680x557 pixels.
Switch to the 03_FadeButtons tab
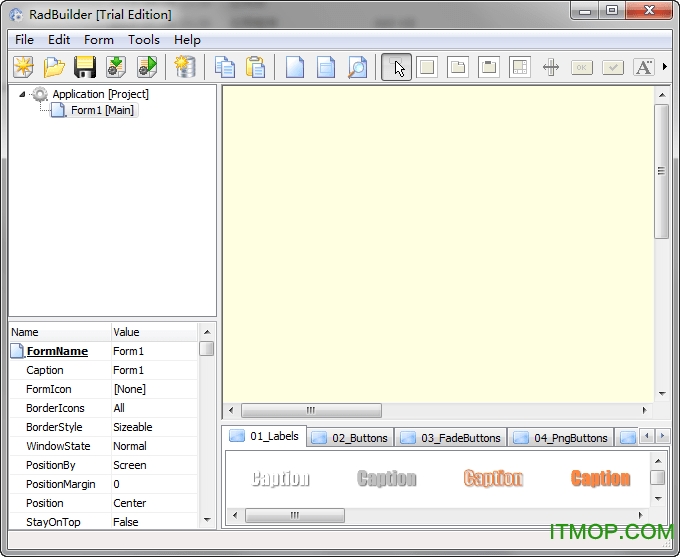coord(451,438)
